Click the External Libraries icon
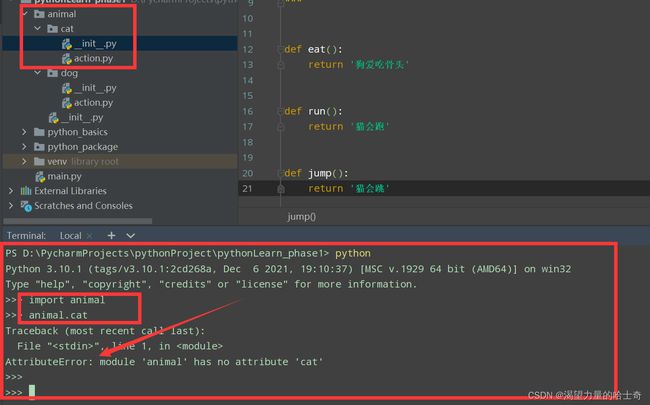 26,191
